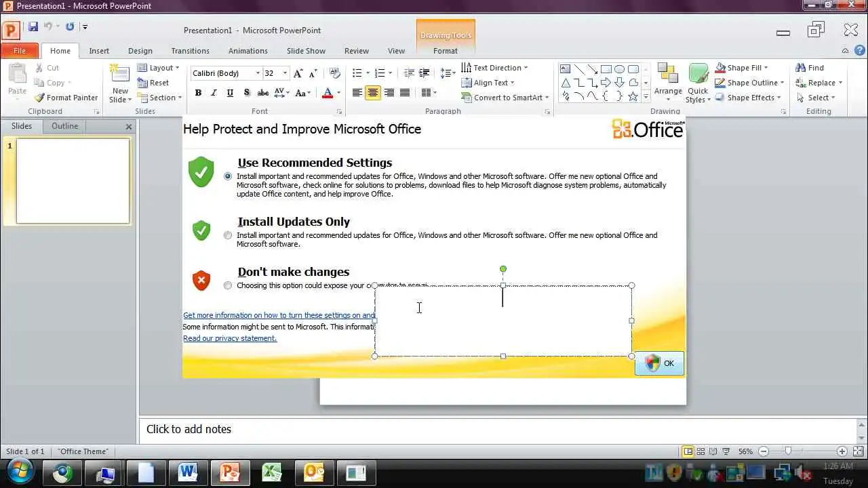Open Quick Styles gallery

pyautogui.click(x=698, y=83)
